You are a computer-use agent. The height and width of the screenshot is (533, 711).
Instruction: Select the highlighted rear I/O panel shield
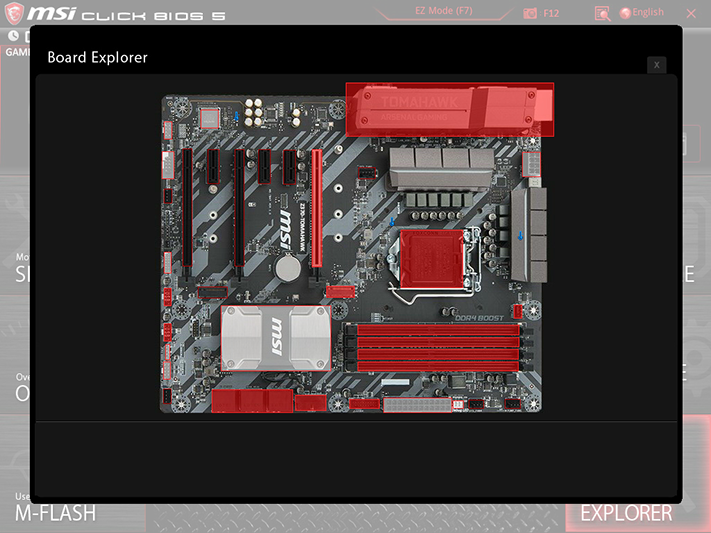tap(450, 109)
